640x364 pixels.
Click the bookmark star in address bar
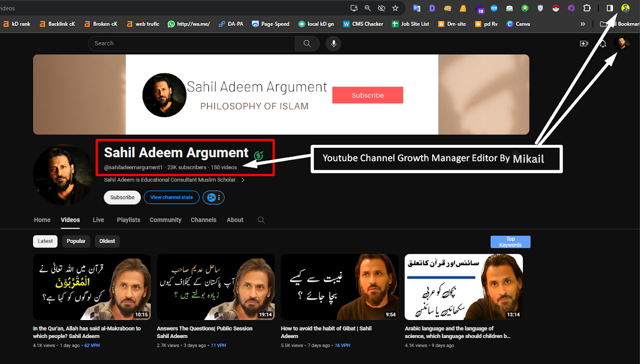tap(395, 8)
